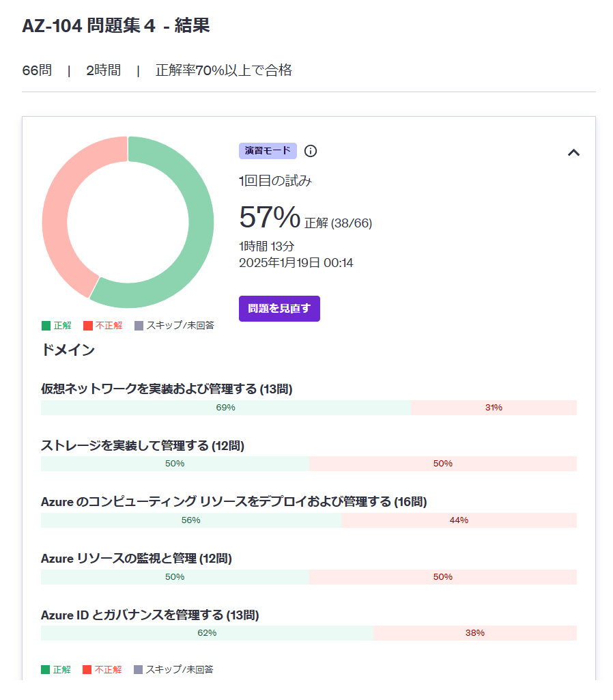Click the 50% correct bar for 監視と管理
This screenshot has height=700, width=613.
click(175, 577)
